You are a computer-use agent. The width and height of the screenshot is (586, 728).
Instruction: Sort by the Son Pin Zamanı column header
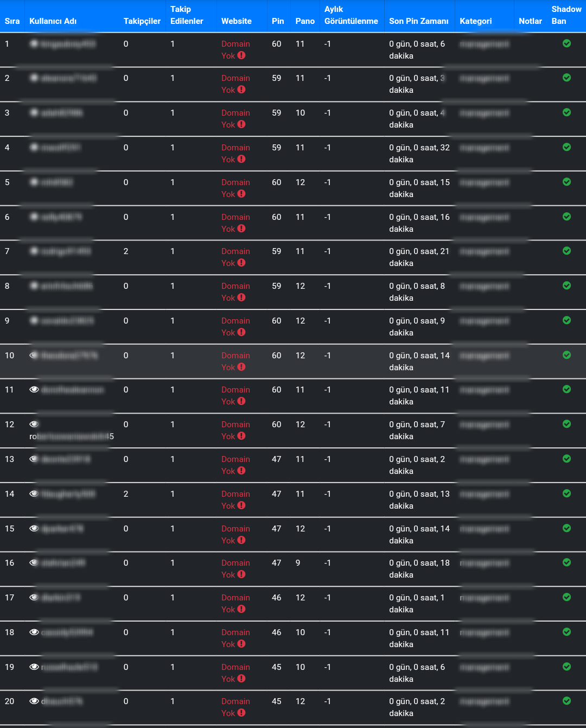point(419,21)
